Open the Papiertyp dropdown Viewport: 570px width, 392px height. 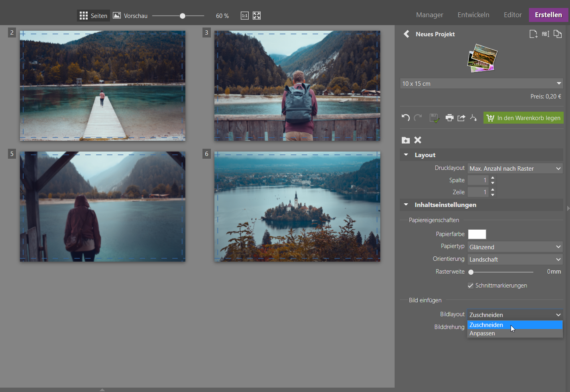point(515,247)
